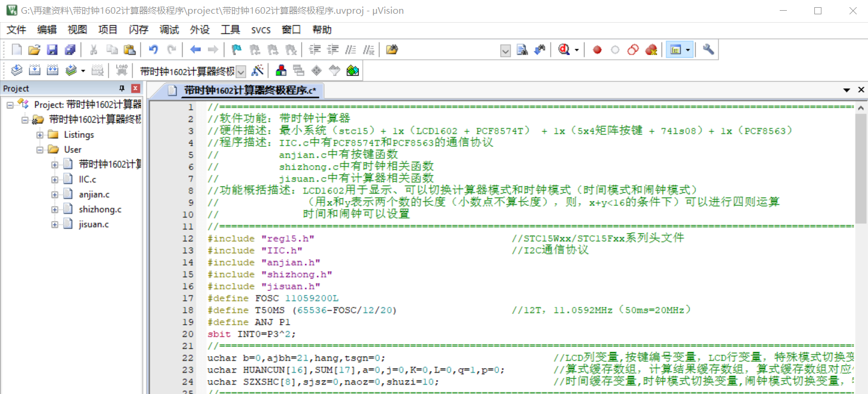Open the 编辑 menu
868x394 pixels.
[47, 30]
